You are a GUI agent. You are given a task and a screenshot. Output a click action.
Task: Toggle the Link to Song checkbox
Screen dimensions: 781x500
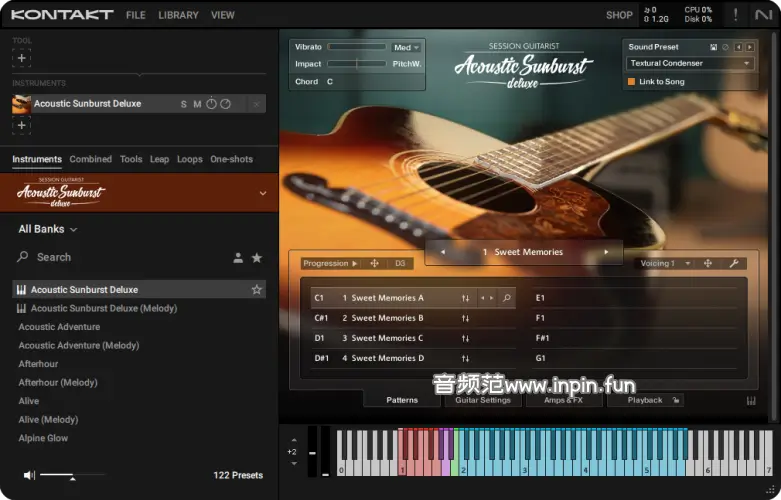click(x=632, y=81)
